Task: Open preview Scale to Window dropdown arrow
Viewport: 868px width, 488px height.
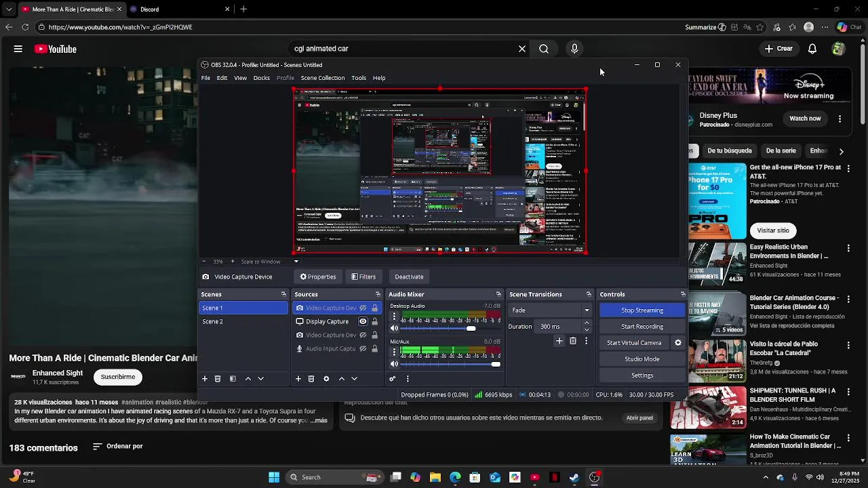Action: (x=296, y=262)
